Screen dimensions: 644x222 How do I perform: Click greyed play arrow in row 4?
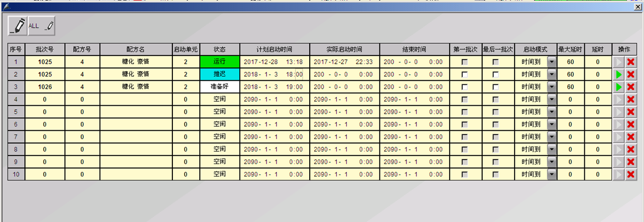point(619,99)
